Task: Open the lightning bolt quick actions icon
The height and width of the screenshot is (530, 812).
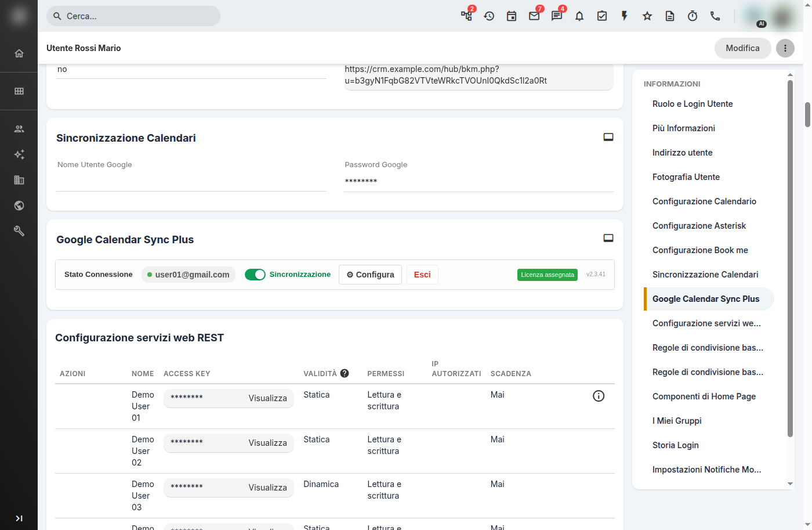Action: 625,16
